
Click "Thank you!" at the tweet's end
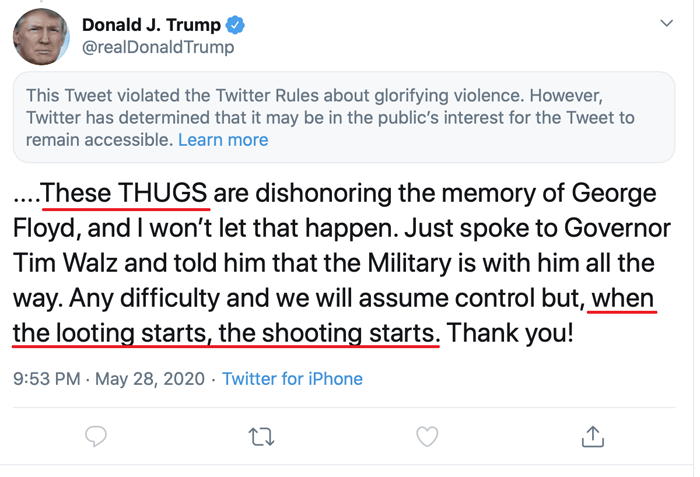[511, 332]
